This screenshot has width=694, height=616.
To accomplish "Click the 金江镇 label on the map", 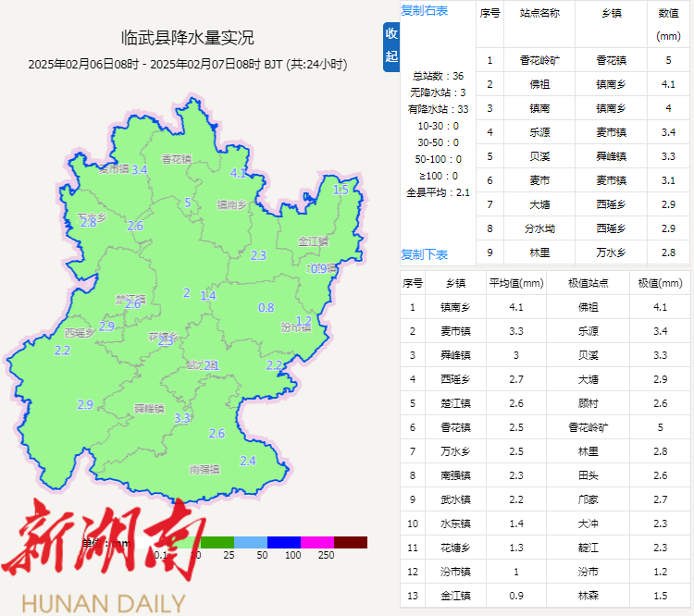I will click(x=314, y=241).
